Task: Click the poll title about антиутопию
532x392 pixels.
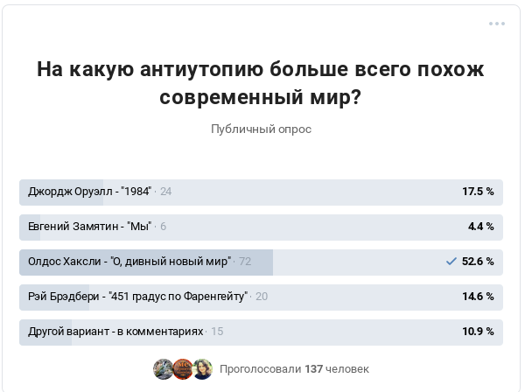Action: tap(261, 83)
